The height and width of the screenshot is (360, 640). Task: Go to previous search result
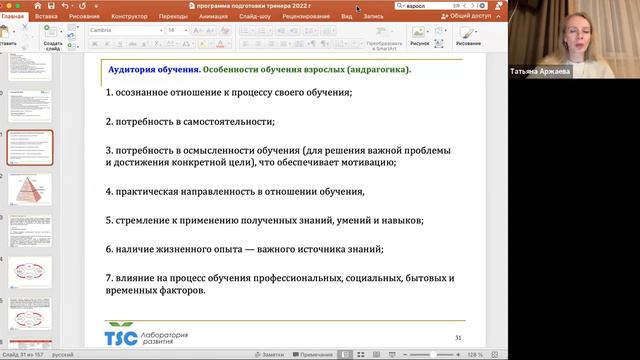(464, 6)
